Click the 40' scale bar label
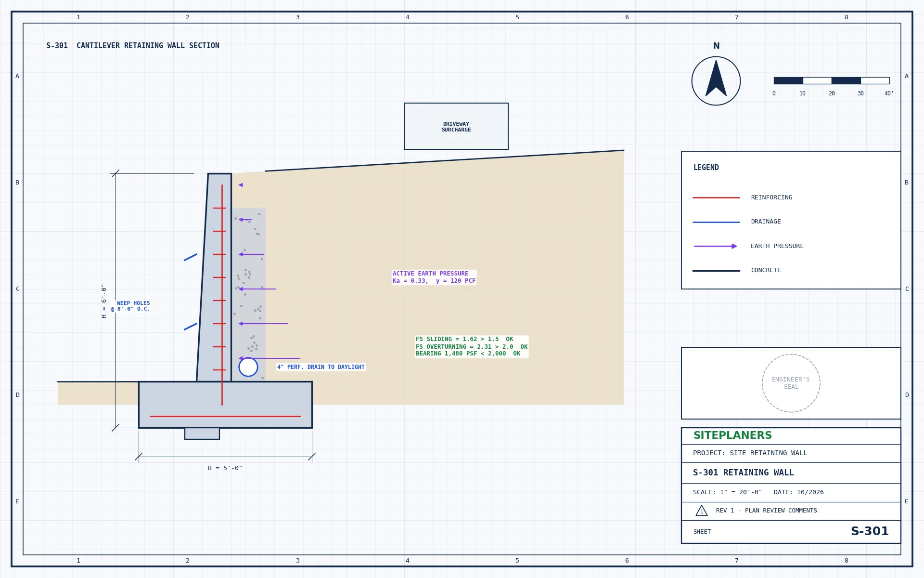Screen dimensions: 924x578 (889, 93)
